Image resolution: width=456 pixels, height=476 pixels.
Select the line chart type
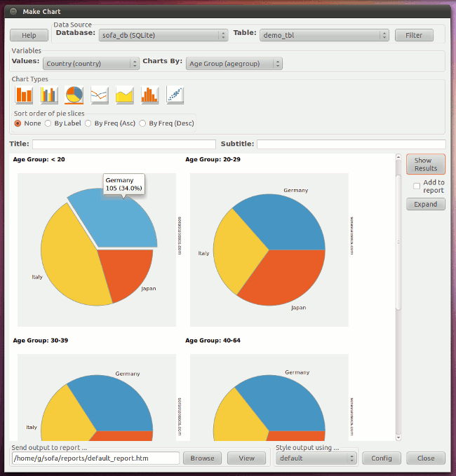100,95
